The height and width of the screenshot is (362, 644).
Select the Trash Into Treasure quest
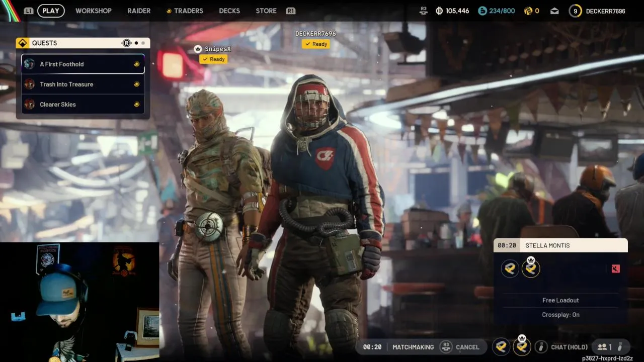coord(83,84)
